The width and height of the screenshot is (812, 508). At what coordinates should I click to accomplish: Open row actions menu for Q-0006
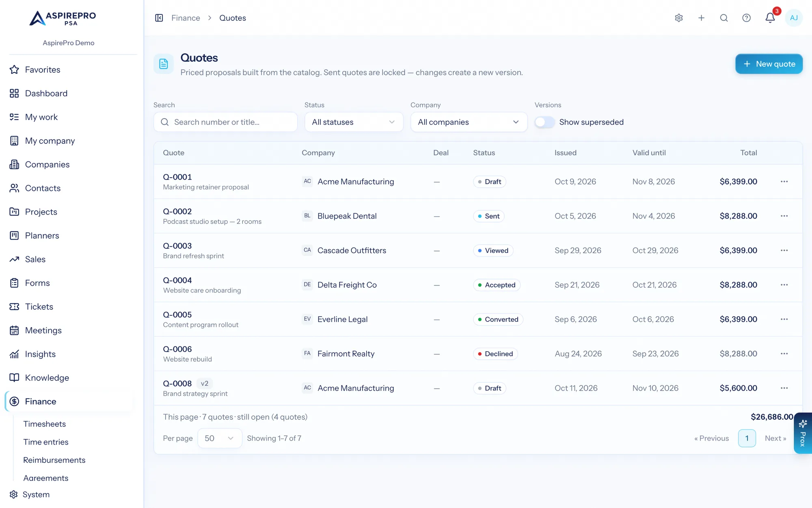[784, 354]
